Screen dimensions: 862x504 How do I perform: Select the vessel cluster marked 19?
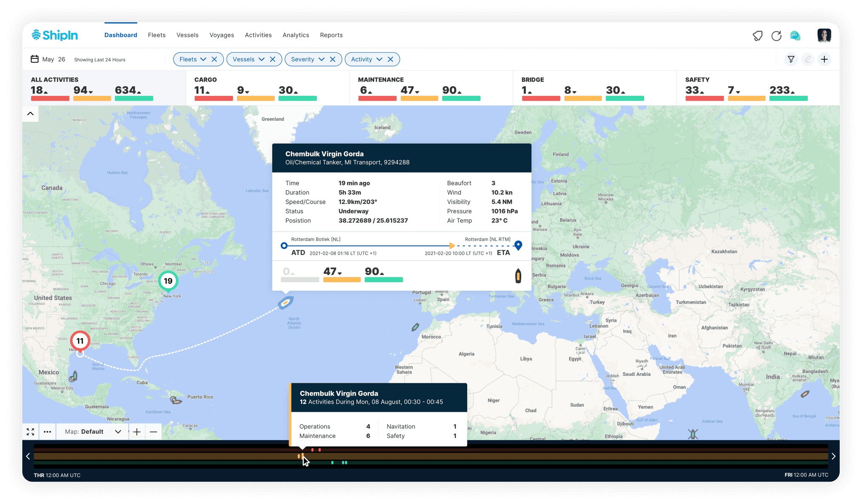[168, 281]
